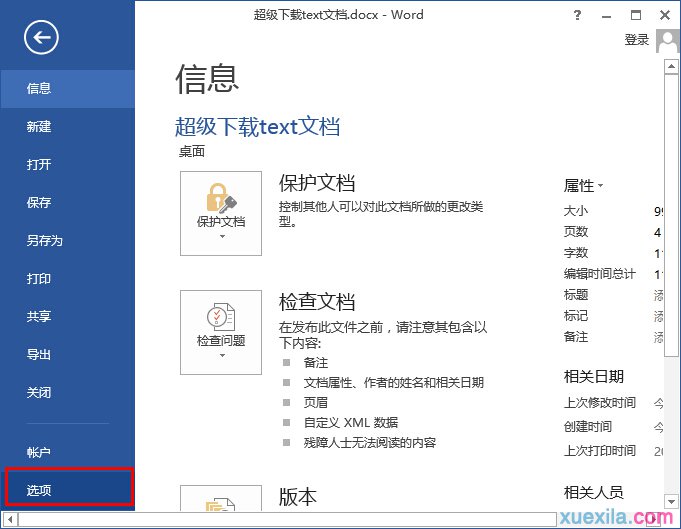Image resolution: width=681 pixels, height=529 pixels.
Task: Open 打开 in the sidebar
Action: click(x=67, y=165)
